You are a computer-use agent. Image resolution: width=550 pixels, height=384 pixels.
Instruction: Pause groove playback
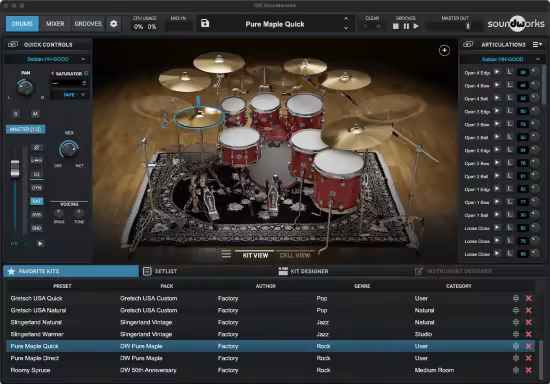tap(406, 26)
